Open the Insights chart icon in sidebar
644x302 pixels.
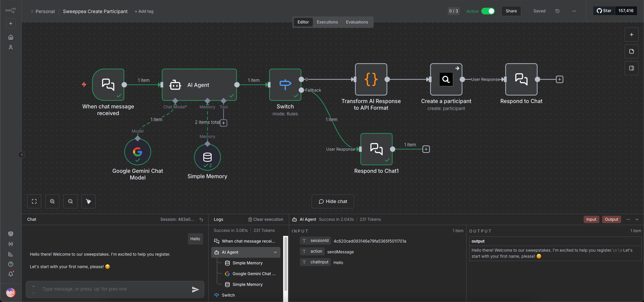[11, 254]
